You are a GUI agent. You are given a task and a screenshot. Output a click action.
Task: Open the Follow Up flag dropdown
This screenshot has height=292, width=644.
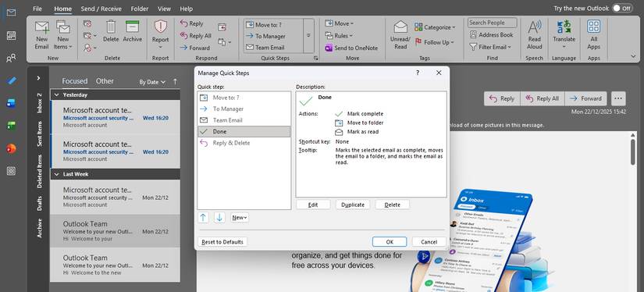pos(435,42)
